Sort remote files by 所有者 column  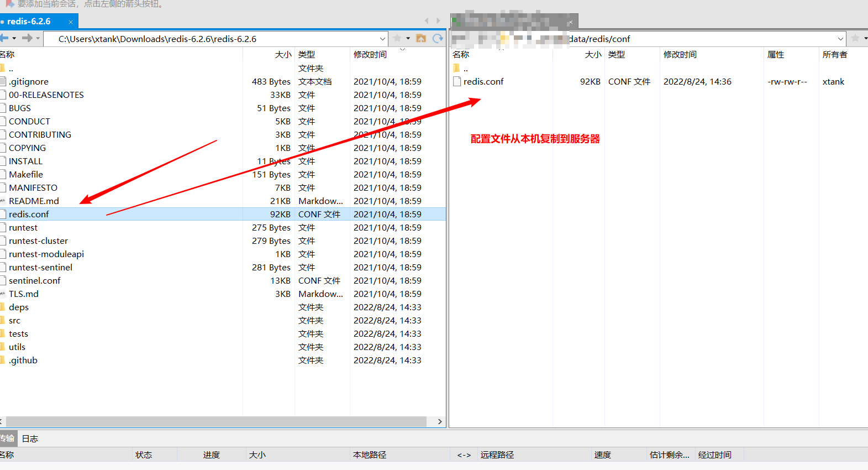click(x=834, y=54)
